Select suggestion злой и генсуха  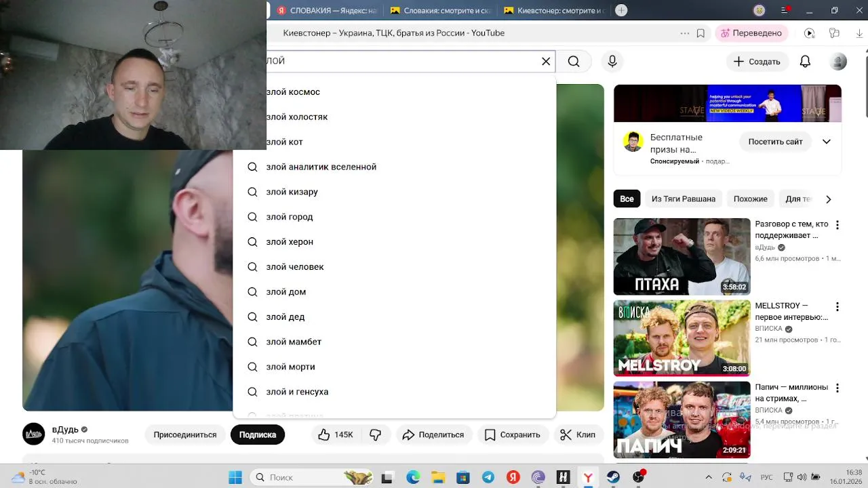[x=395, y=392]
